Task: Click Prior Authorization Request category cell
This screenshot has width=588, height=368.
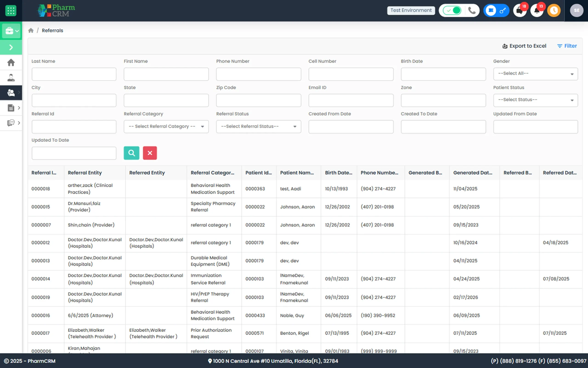Action: click(211, 333)
